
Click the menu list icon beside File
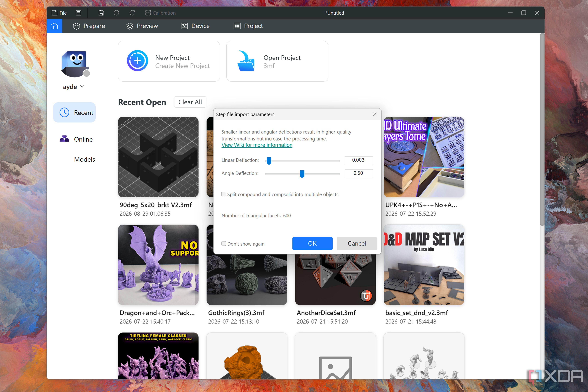tap(79, 13)
